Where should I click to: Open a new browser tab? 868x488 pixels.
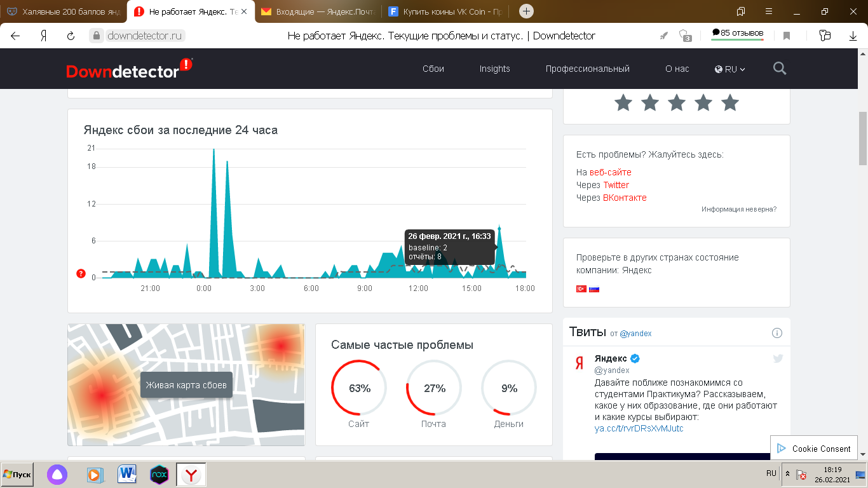click(x=526, y=11)
